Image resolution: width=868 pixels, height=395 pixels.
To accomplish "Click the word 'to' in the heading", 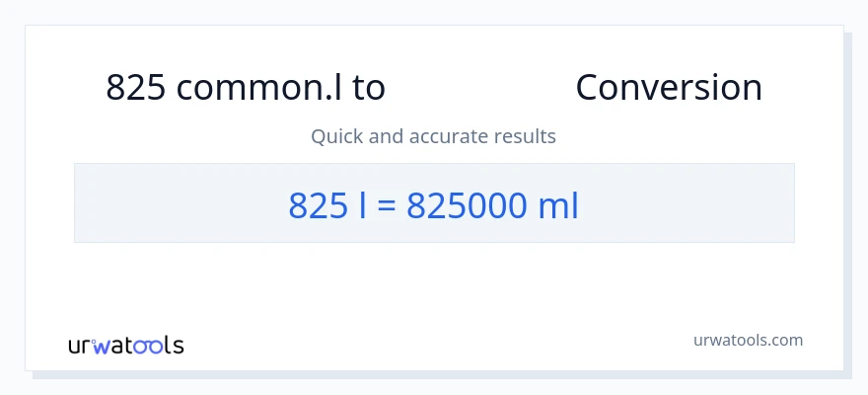I will tap(369, 88).
